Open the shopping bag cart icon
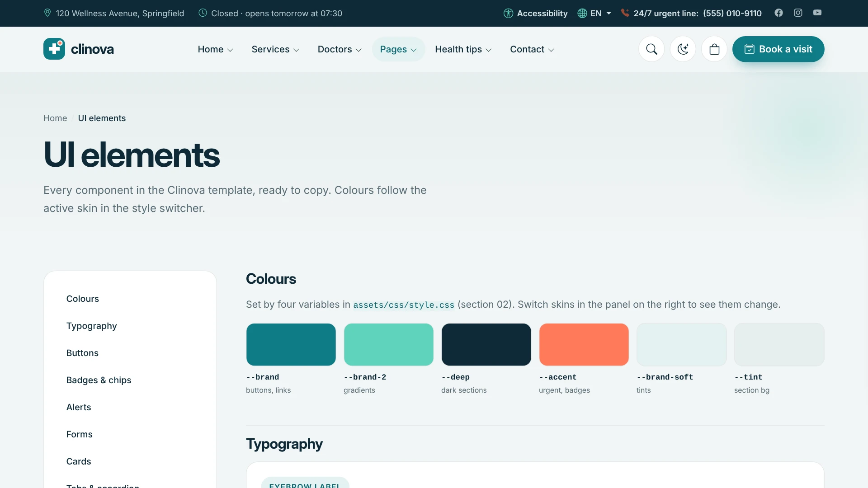The width and height of the screenshot is (868, 488). 714,49
